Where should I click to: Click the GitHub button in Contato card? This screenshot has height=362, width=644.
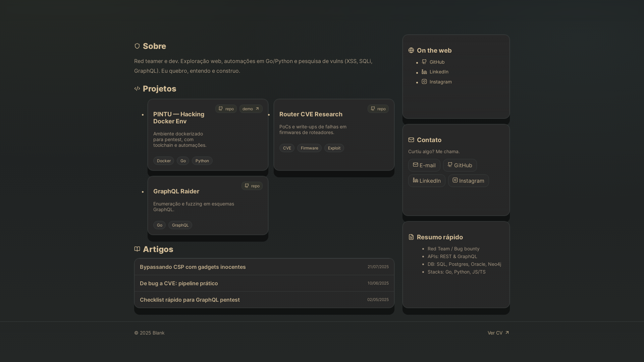click(460, 165)
